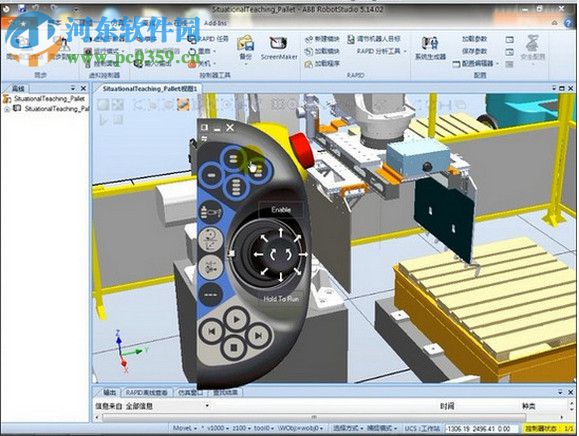Click 时间 column header in output
The height and width of the screenshot is (436, 579).
click(x=447, y=406)
